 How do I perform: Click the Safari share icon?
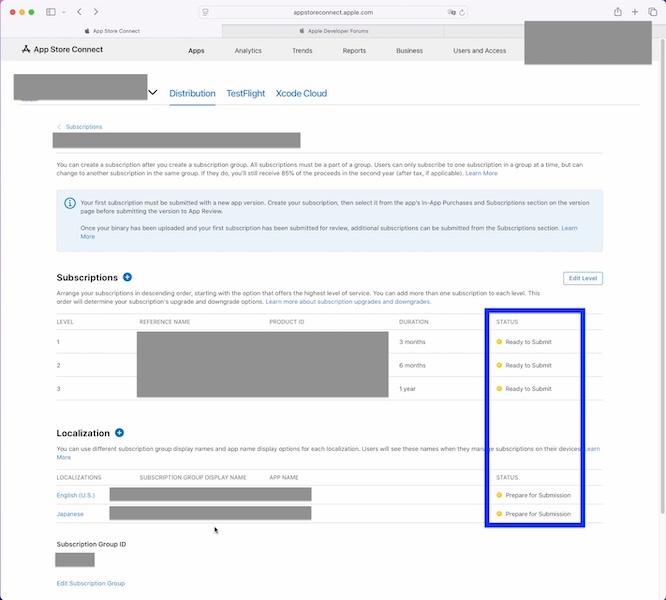(619, 11)
